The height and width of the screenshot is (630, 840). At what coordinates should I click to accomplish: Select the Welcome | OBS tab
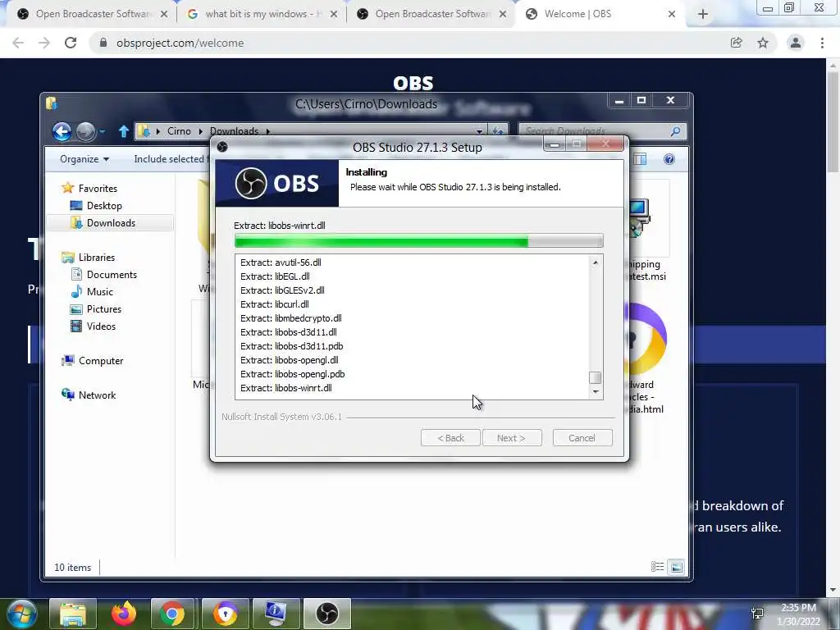point(600,15)
